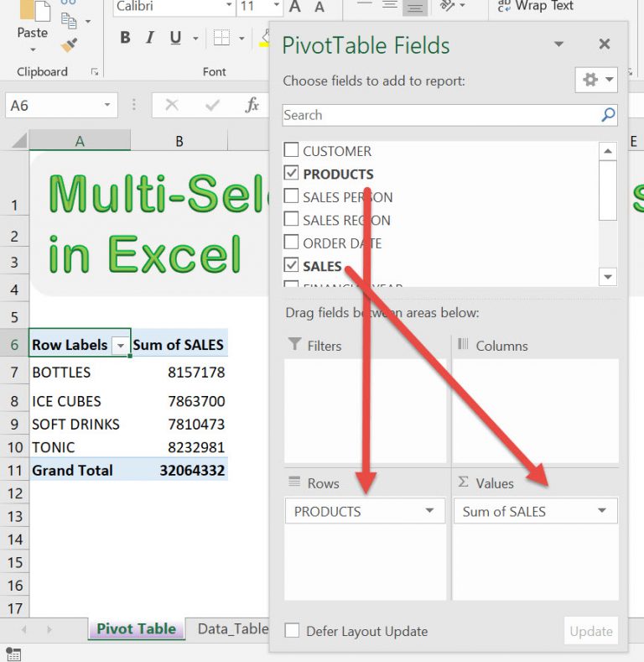Check the CUSTOMER field checkbox

[291, 151]
